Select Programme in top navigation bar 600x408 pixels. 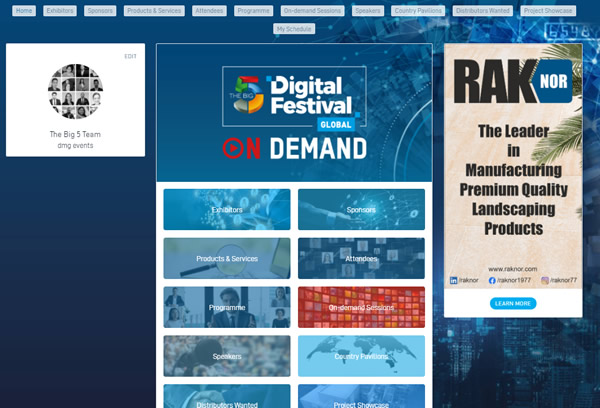pos(253,11)
